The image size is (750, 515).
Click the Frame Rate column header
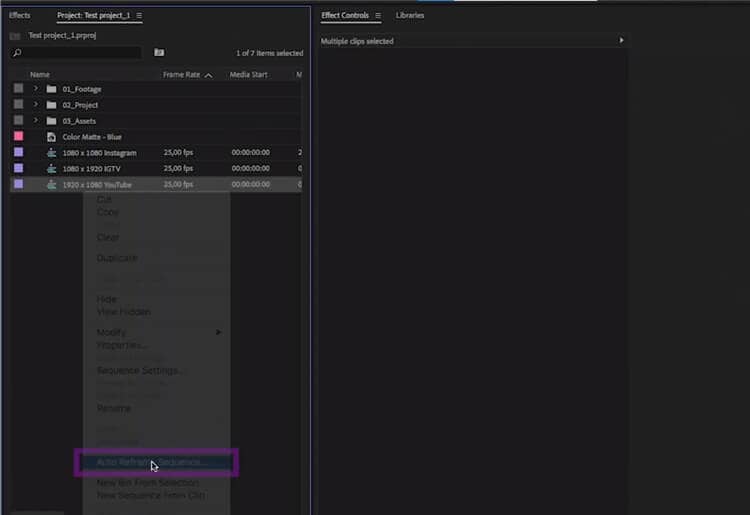(181, 75)
